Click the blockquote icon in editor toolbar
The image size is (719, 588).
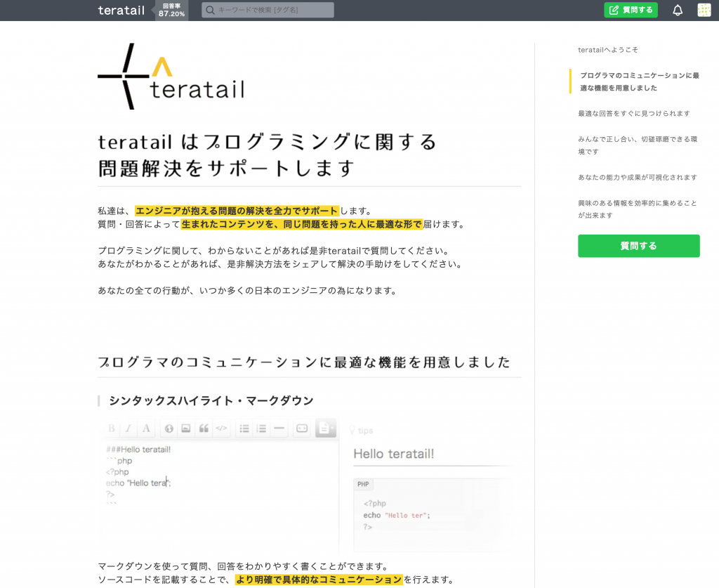[204, 428]
